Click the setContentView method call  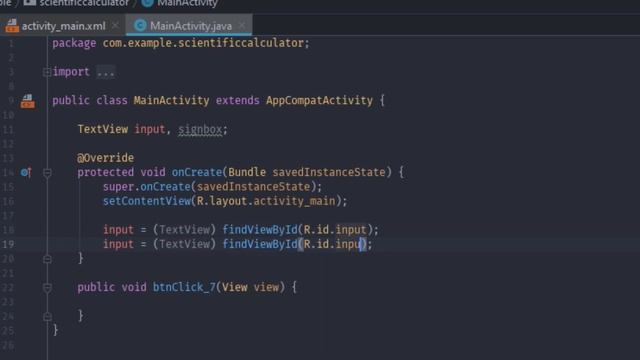pos(147,201)
